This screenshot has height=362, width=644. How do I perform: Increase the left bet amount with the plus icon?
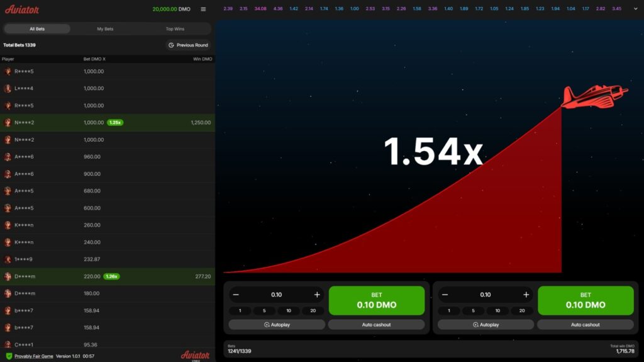(317, 295)
